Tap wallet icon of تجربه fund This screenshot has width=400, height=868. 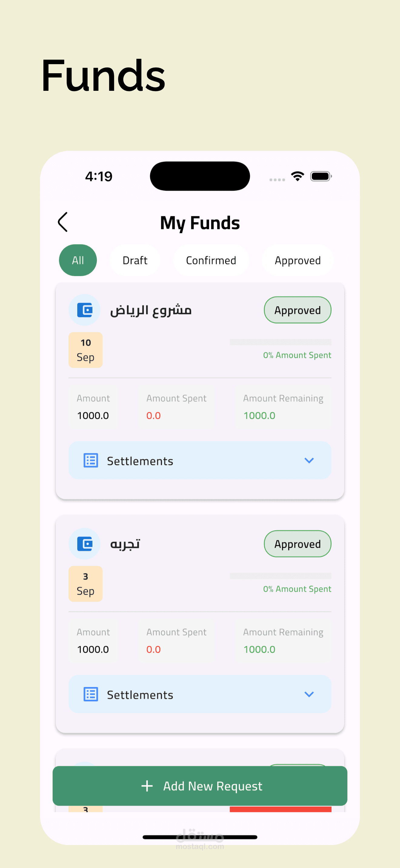[x=85, y=544]
